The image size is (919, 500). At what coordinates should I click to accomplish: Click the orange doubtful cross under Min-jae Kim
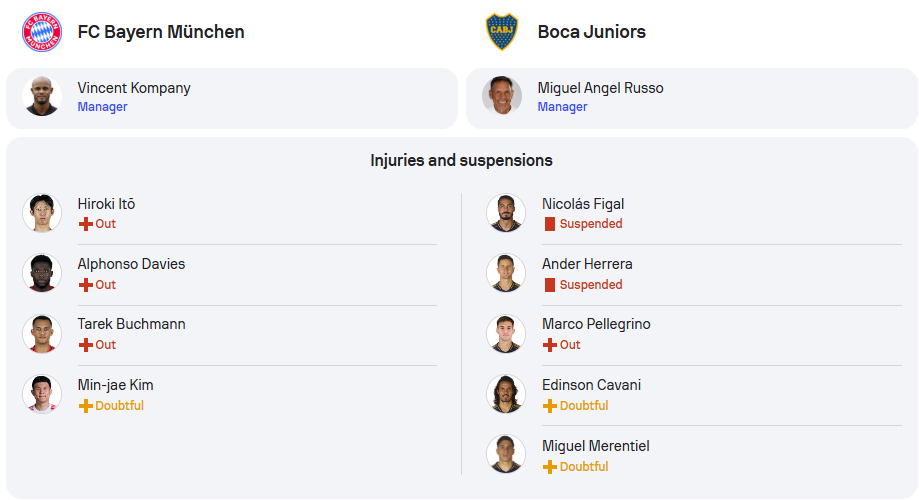point(86,406)
